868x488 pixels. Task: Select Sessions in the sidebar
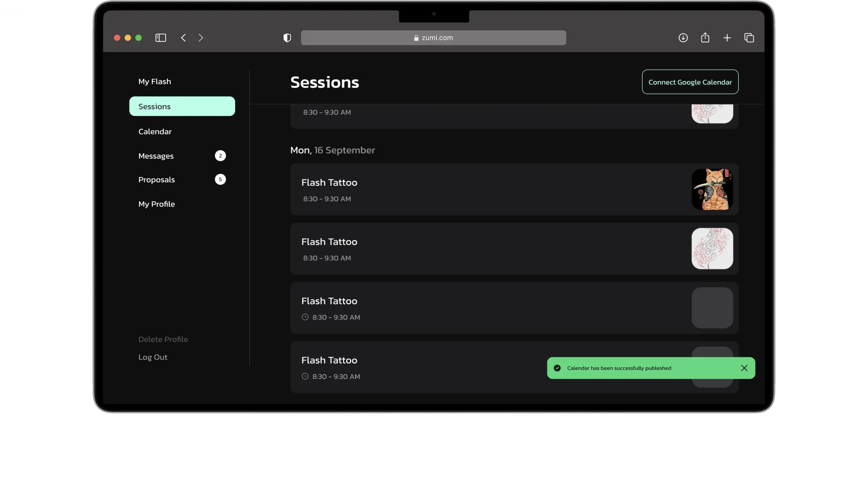(182, 106)
